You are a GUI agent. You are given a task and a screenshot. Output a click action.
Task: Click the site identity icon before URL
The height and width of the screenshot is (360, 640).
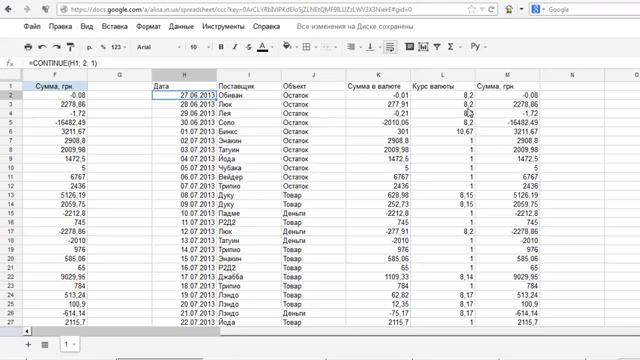[64, 9]
